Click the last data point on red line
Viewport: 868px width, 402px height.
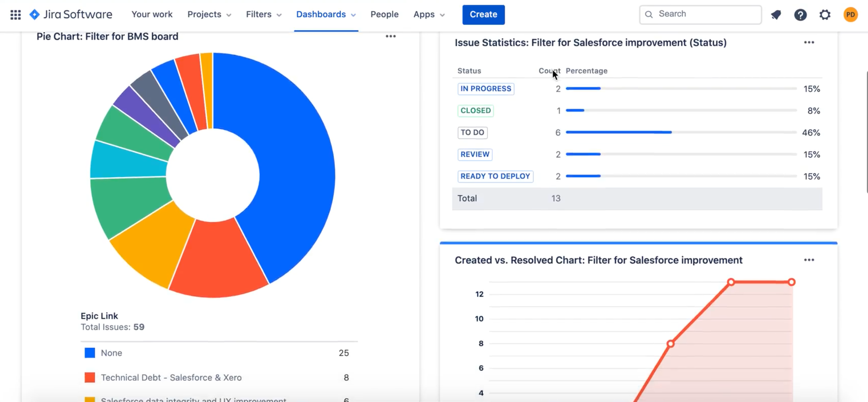[x=792, y=282]
